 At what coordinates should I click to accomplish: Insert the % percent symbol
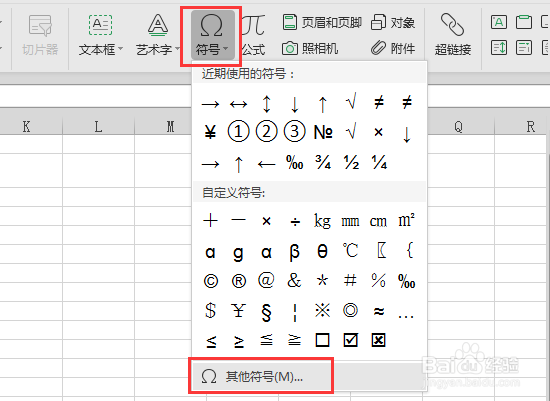coord(378,280)
